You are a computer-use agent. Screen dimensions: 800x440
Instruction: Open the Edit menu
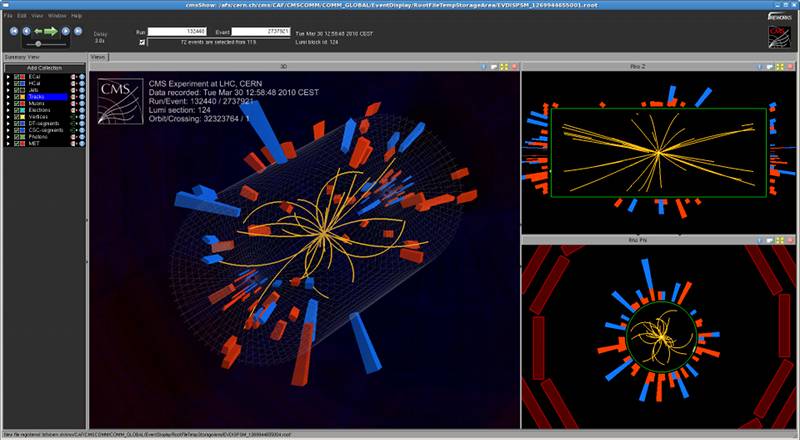coord(22,16)
